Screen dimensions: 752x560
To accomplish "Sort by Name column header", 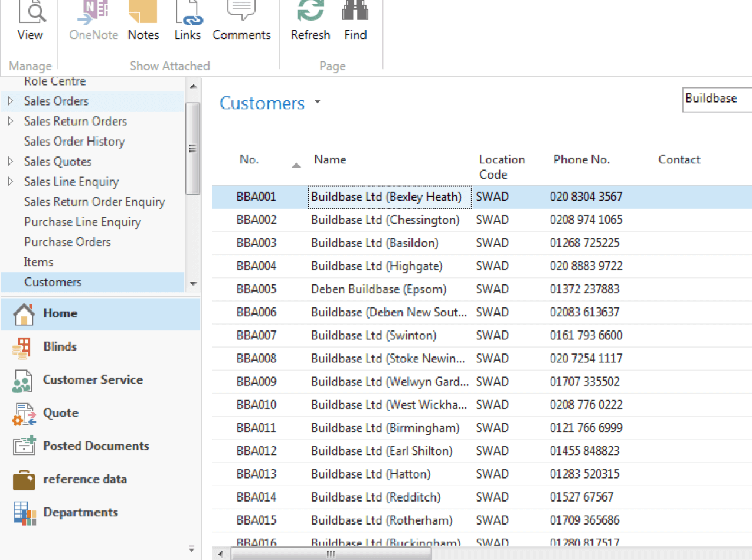I will point(331,159).
